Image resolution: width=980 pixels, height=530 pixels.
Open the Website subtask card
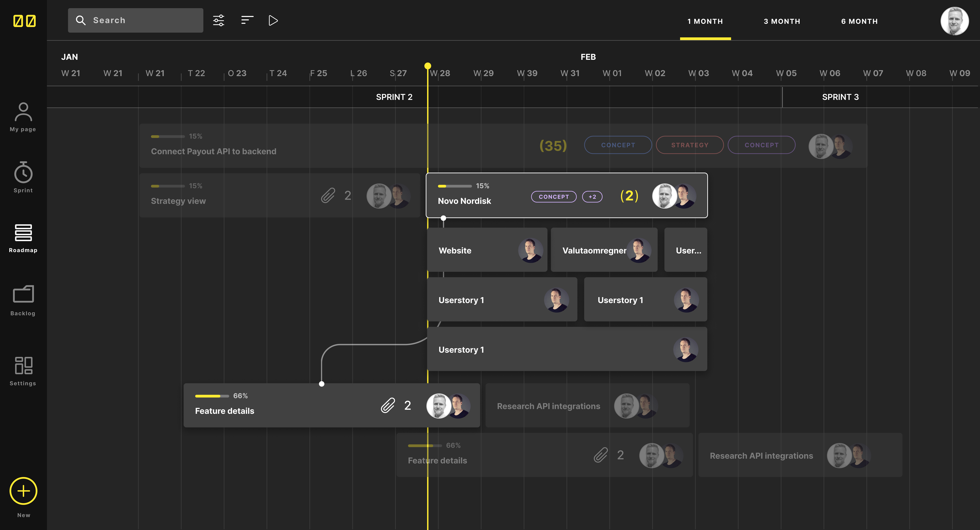487,250
